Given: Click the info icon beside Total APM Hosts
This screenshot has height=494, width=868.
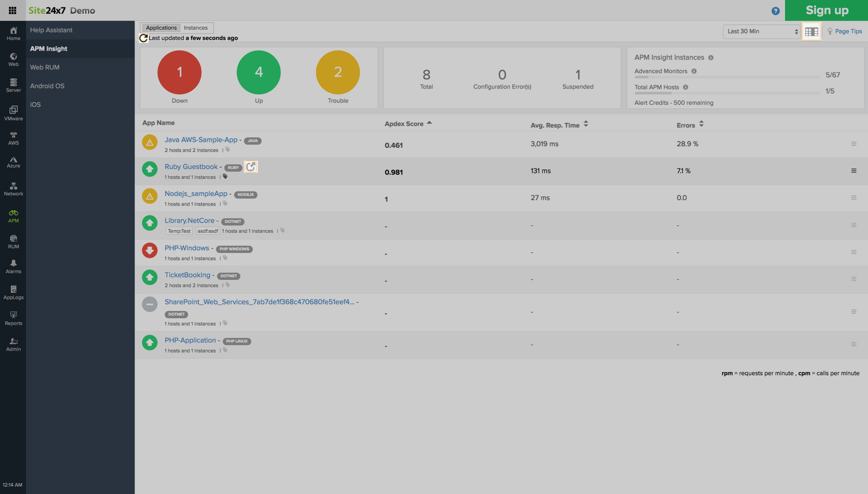Looking at the screenshot, I should tap(685, 87).
